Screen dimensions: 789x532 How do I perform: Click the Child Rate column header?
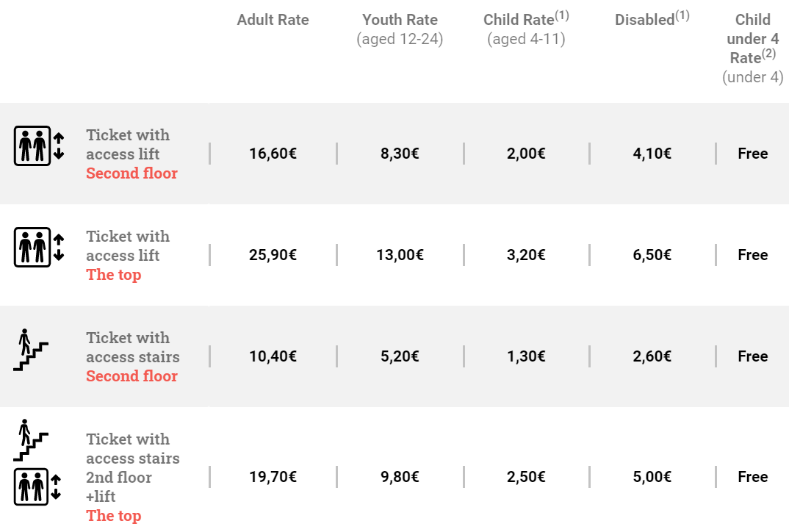tap(525, 20)
